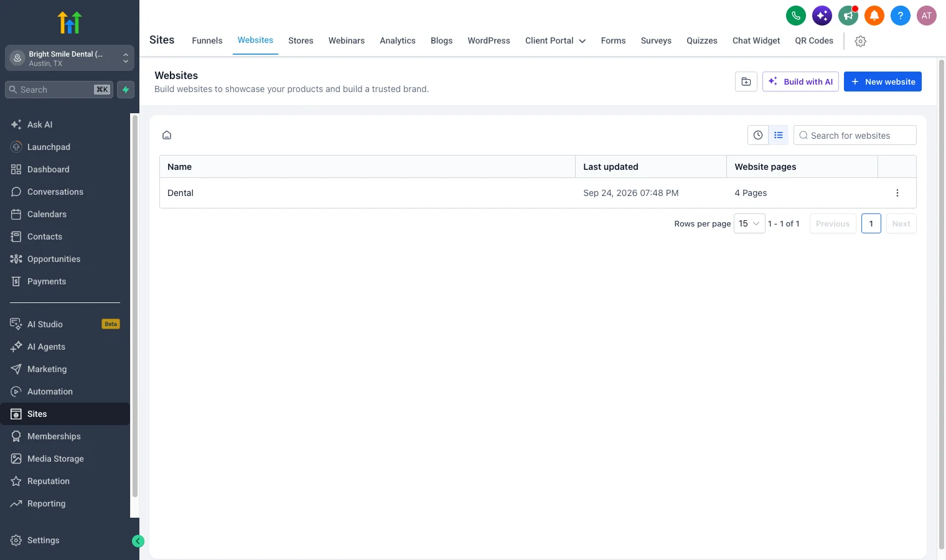The height and width of the screenshot is (560, 946).
Task: Select page 1 pagination button
Action: click(871, 223)
